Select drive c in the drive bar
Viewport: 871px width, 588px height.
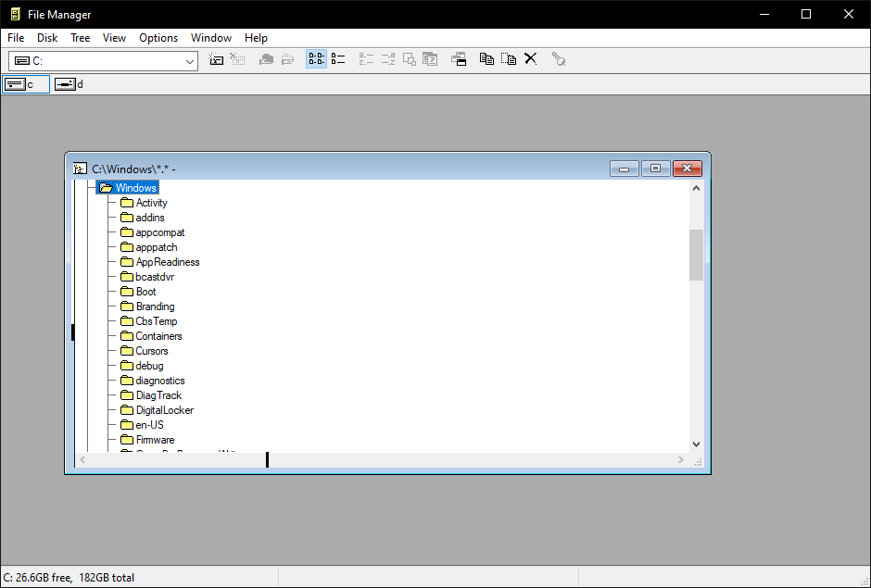tap(26, 84)
